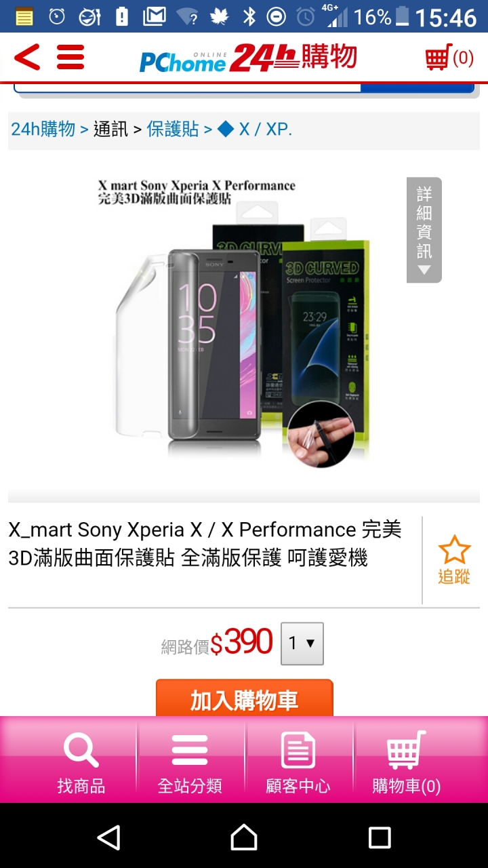
Task: Click 加入購物車 add to cart button
Action: [245, 698]
